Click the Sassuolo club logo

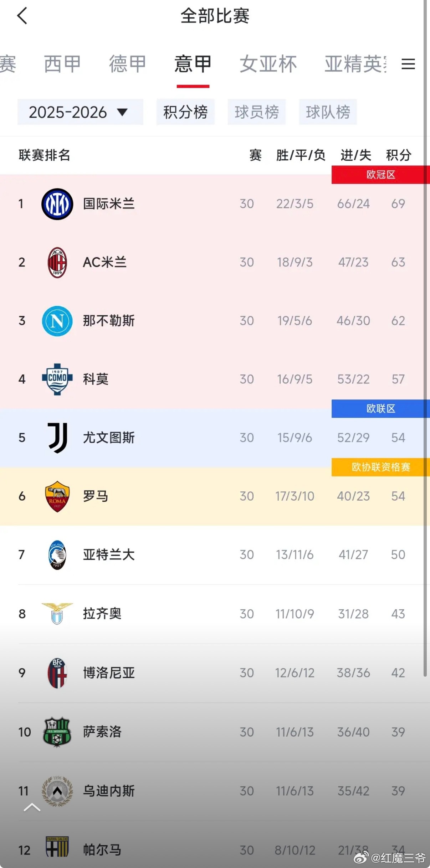[57, 732]
